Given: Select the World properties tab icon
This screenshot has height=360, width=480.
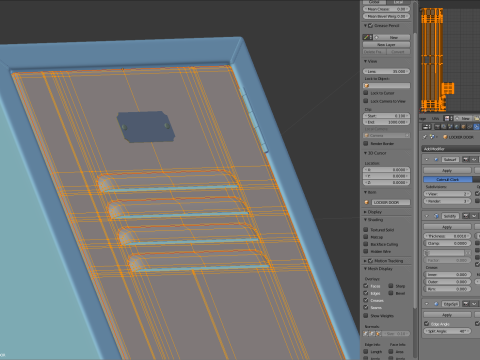Looking at the screenshot, I should coord(457,127).
